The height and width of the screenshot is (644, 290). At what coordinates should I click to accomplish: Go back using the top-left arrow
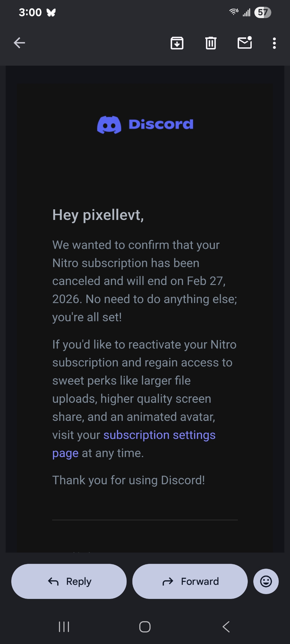pos(19,43)
